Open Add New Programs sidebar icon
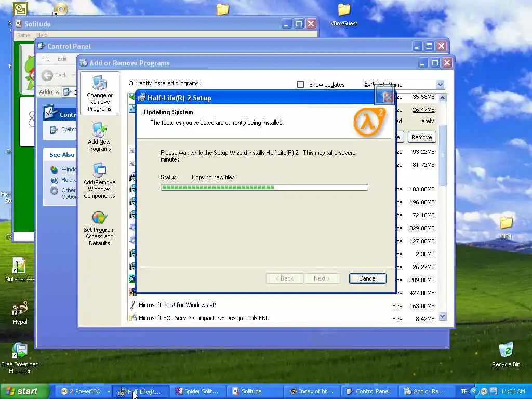 [99, 137]
